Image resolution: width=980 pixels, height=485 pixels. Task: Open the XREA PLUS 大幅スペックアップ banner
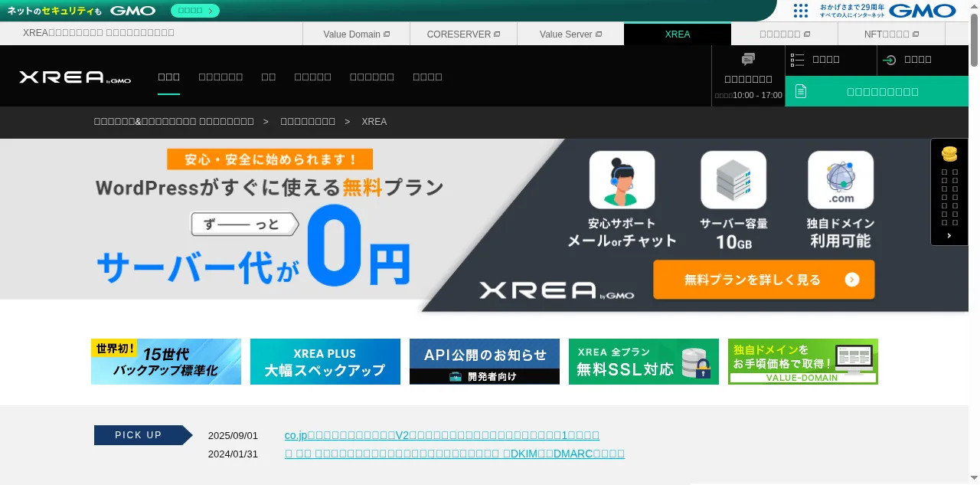[x=325, y=362]
